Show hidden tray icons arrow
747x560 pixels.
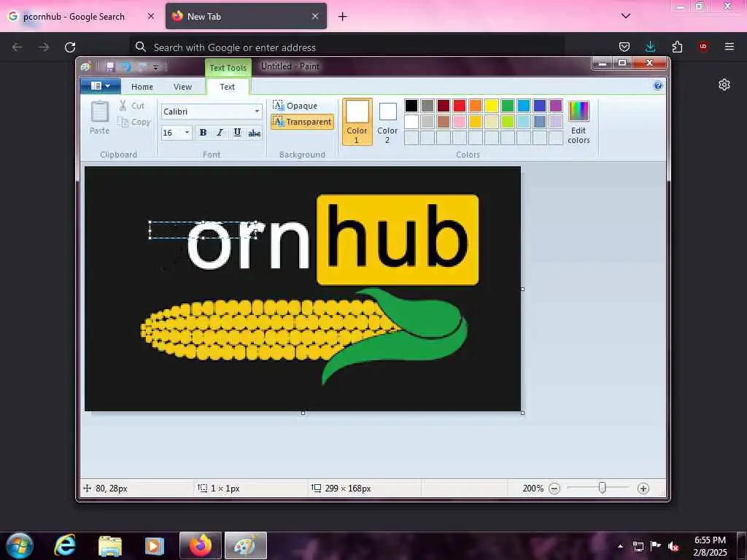pyautogui.click(x=620, y=546)
